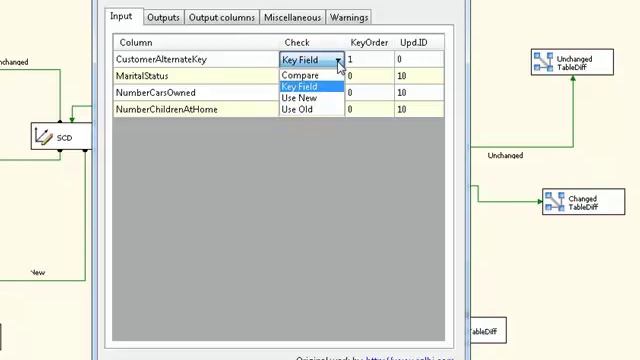Switch to the Input tab
640x360 pixels.
click(123, 16)
